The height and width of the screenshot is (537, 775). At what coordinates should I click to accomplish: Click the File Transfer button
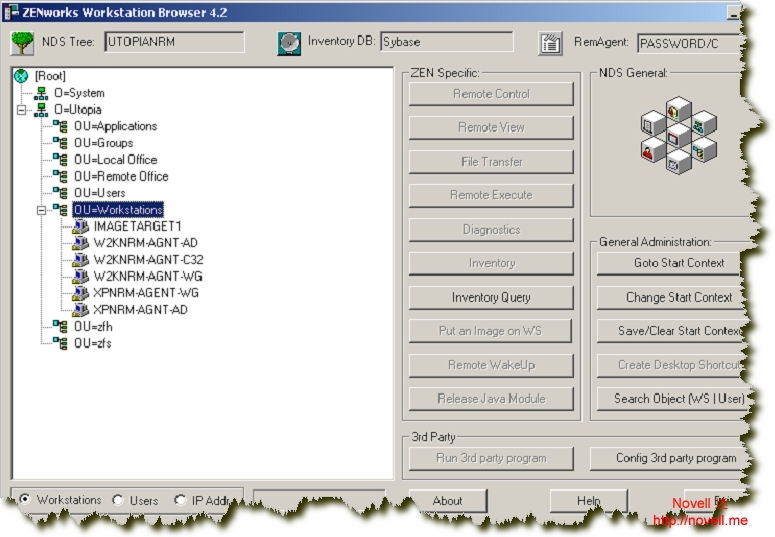click(x=491, y=162)
